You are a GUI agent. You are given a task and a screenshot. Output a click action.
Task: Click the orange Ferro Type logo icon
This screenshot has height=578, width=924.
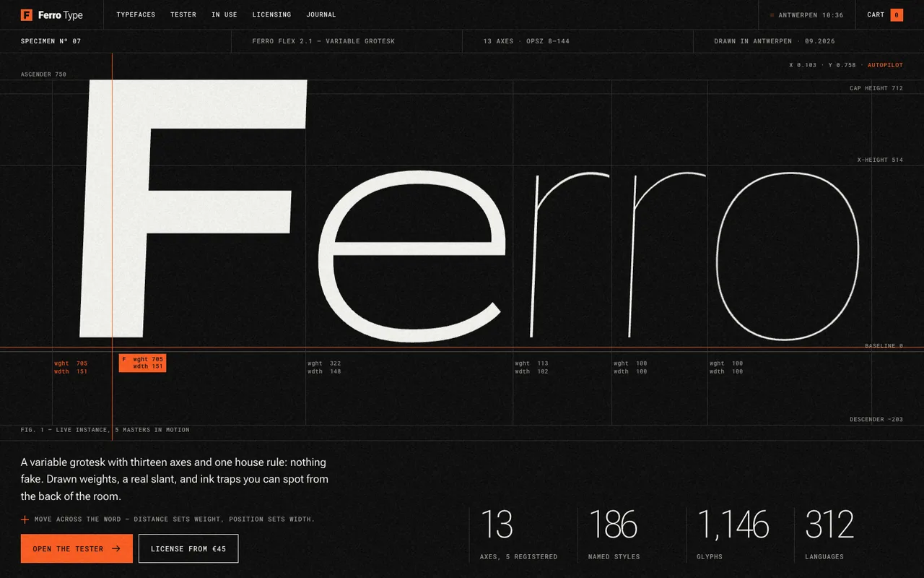(27, 14)
